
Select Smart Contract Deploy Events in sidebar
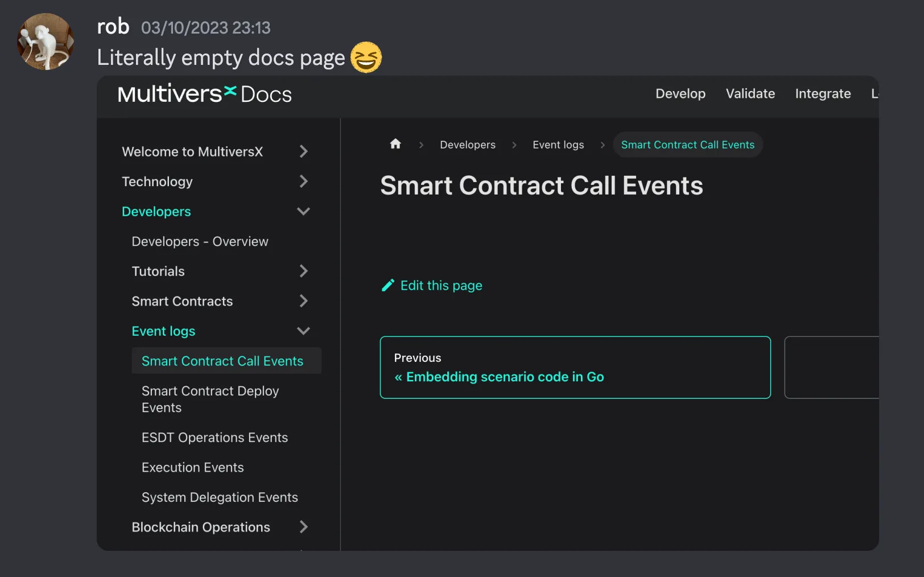coord(210,399)
